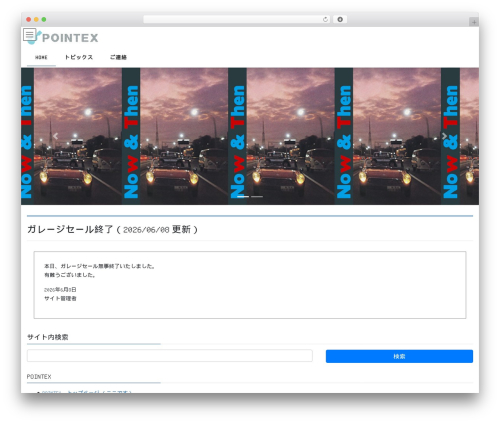Open a new browser tab with the plus icon
Image resolution: width=500 pixels, height=423 pixels.
[474, 22]
